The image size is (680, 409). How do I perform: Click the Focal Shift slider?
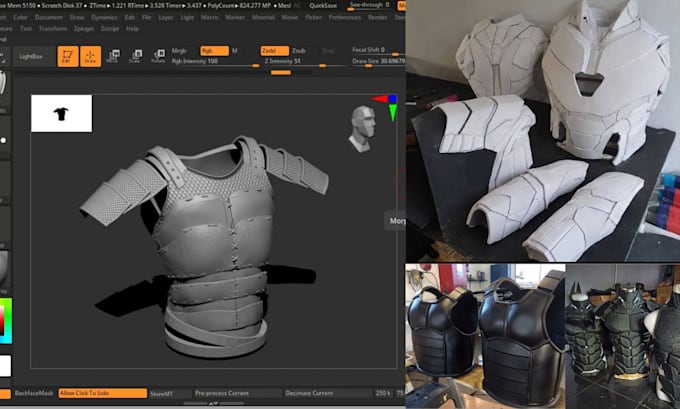(x=378, y=50)
